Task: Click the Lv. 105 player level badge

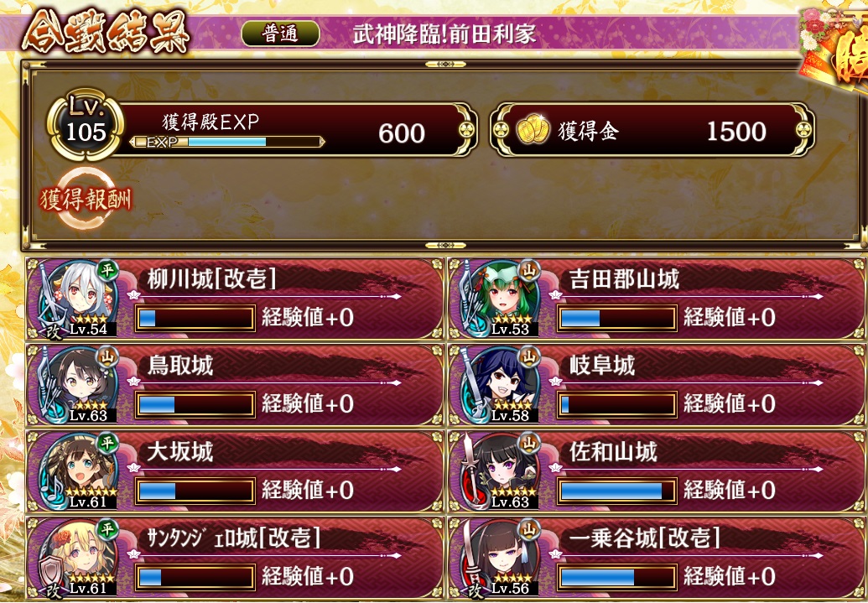Action: (86, 125)
